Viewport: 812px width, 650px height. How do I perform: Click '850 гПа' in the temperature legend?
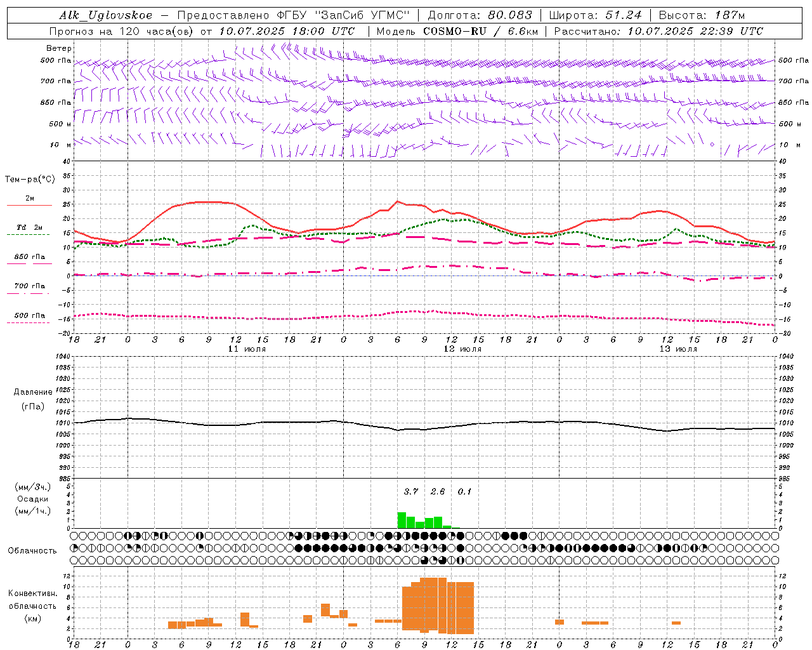pos(30,257)
